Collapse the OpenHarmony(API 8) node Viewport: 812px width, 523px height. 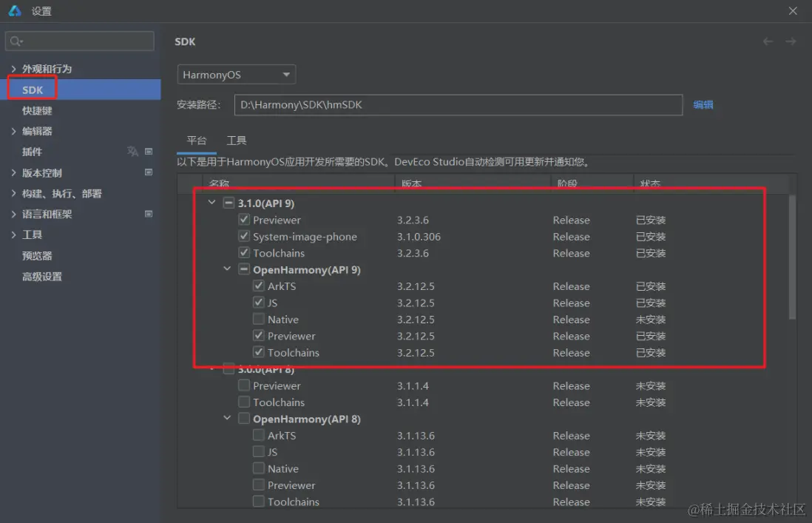pos(227,418)
